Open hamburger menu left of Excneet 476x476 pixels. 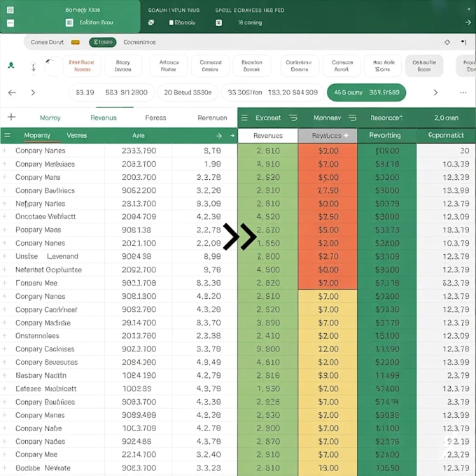244,118
